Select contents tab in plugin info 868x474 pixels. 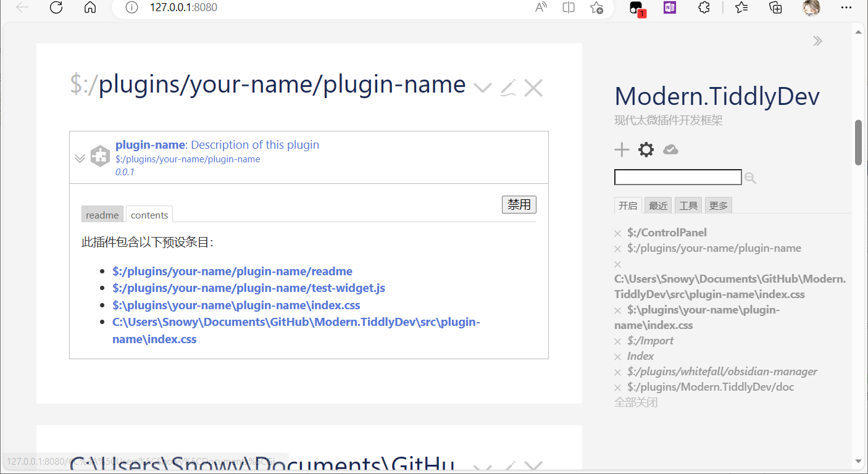pyautogui.click(x=149, y=215)
